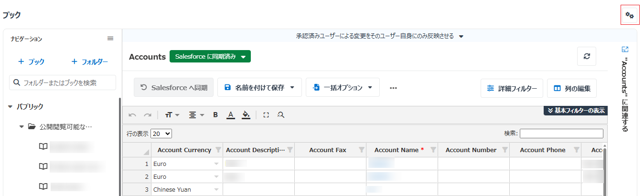Open the navigation hamburger menu
644x196 pixels.
click(110, 39)
